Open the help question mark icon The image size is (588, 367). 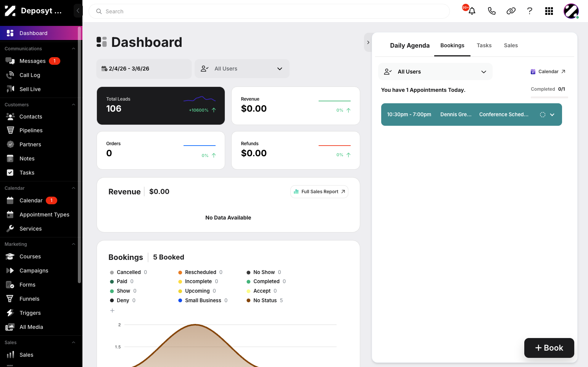pyautogui.click(x=530, y=11)
